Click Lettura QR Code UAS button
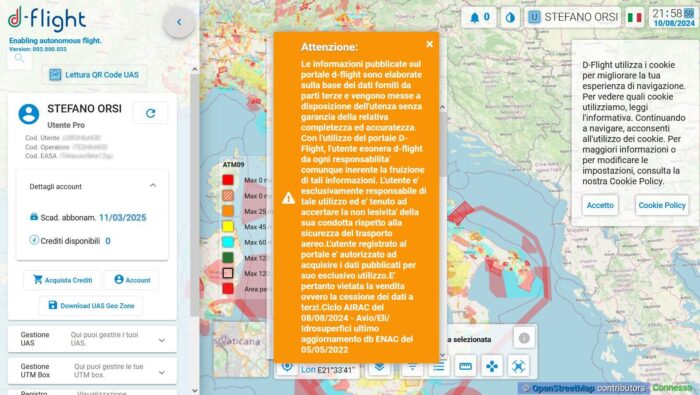 coord(94,75)
